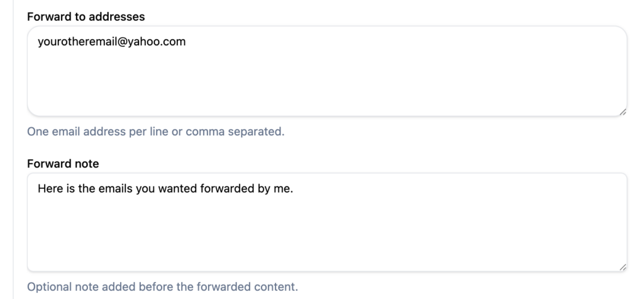Screen dimensions: 644x299
Task: Click the resize handle of addresses box
Action: (x=622, y=111)
